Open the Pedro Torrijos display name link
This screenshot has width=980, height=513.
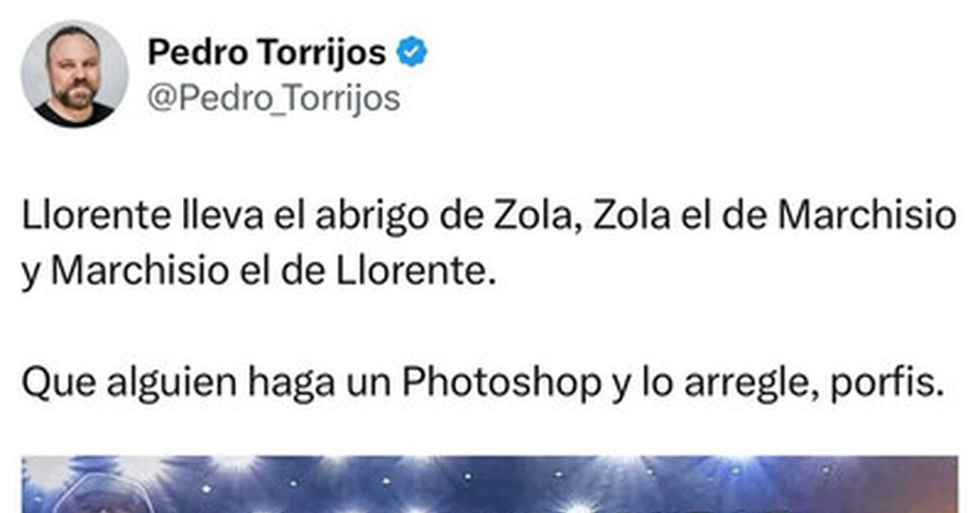coord(266,53)
